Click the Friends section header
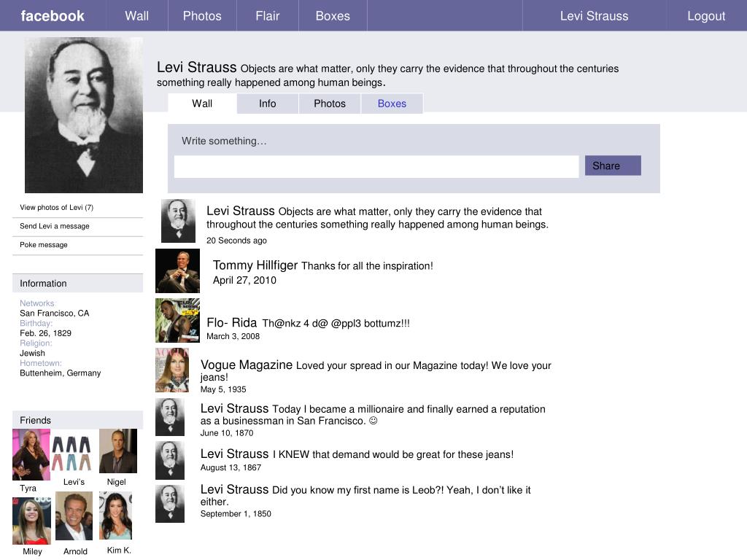 click(77, 420)
